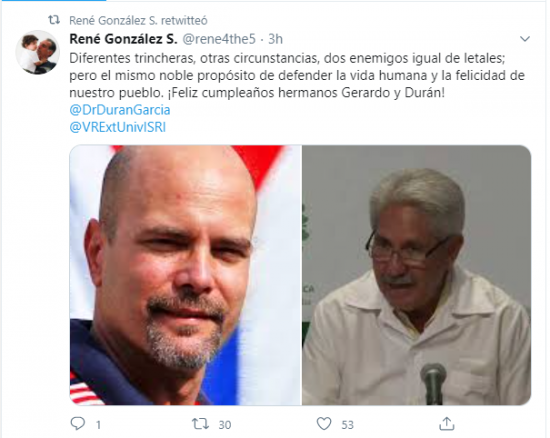
Task: Expand the tweet options chevron
Action: (x=524, y=39)
